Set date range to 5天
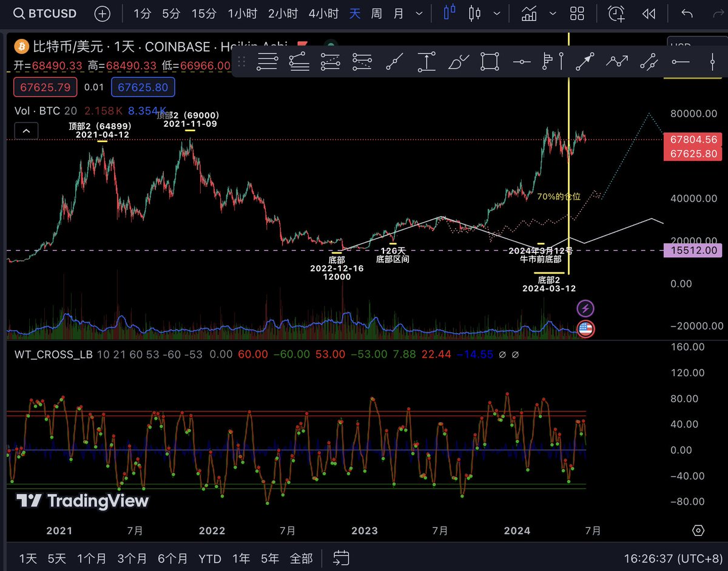728x571 pixels. (x=57, y=558)
